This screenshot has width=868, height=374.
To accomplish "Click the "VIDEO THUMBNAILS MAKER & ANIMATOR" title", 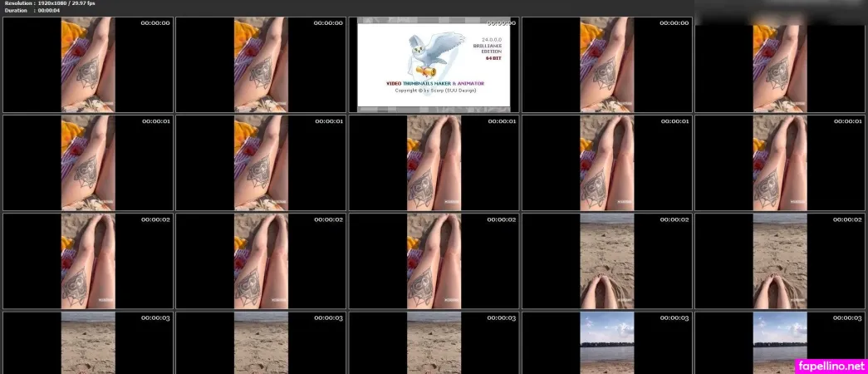I will click(435, 83).
